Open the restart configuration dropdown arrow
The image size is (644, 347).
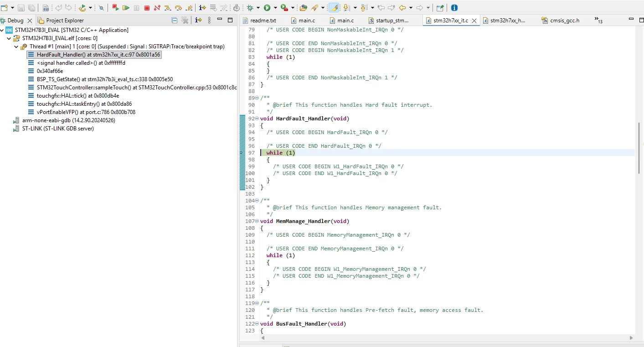coord(90,8)
